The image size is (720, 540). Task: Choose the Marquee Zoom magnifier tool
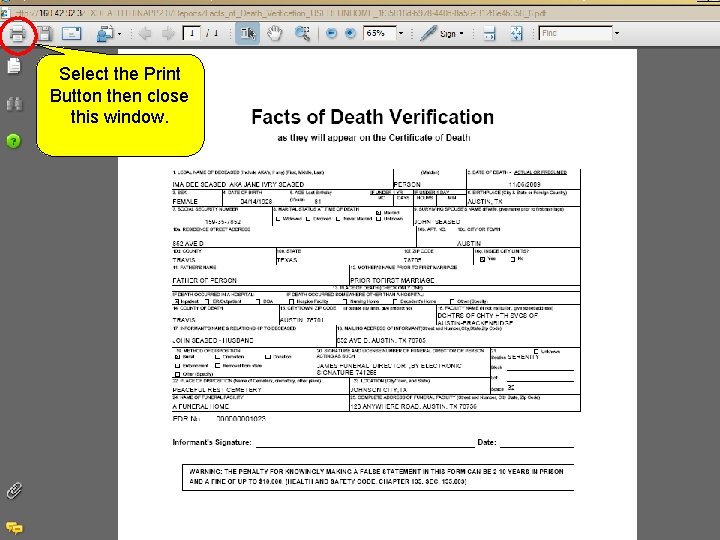[x=302, y=34]
